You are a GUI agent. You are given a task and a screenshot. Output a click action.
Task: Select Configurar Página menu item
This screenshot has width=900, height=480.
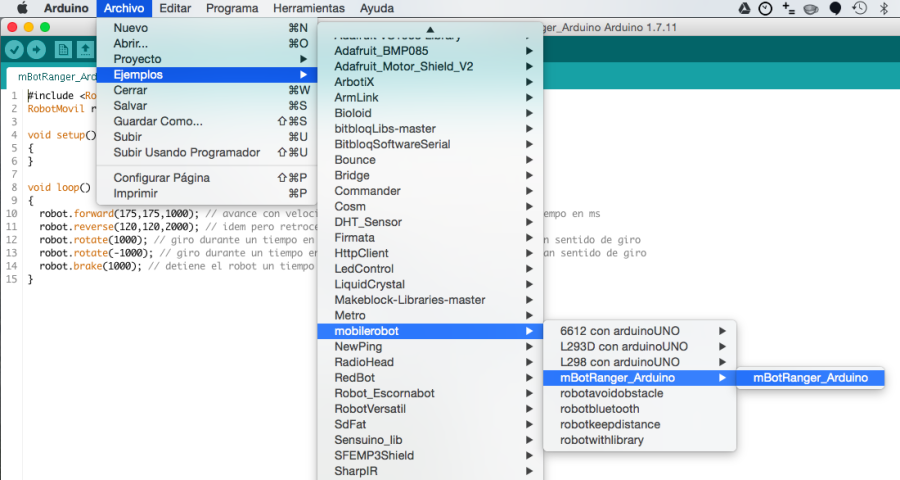click(x=207, y=177)
